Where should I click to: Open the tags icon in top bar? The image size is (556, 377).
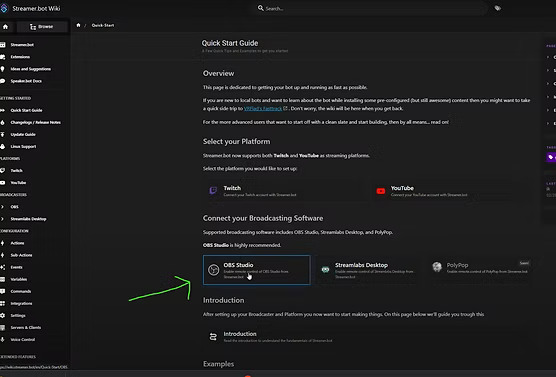click(x=498, y=8)
